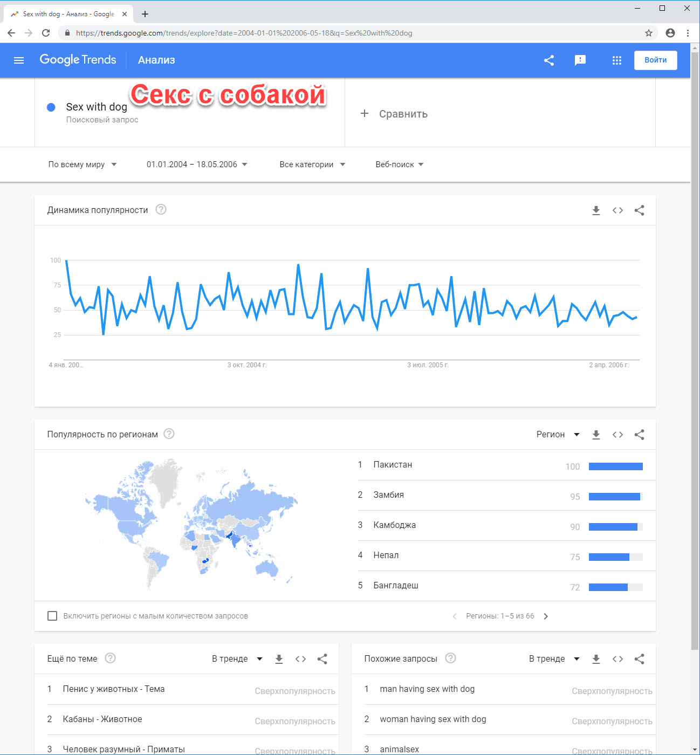Bookmark this page with the star icon
Image resolution: width=700 pixels, height=755 pixels.
click(x=649, y=33)
